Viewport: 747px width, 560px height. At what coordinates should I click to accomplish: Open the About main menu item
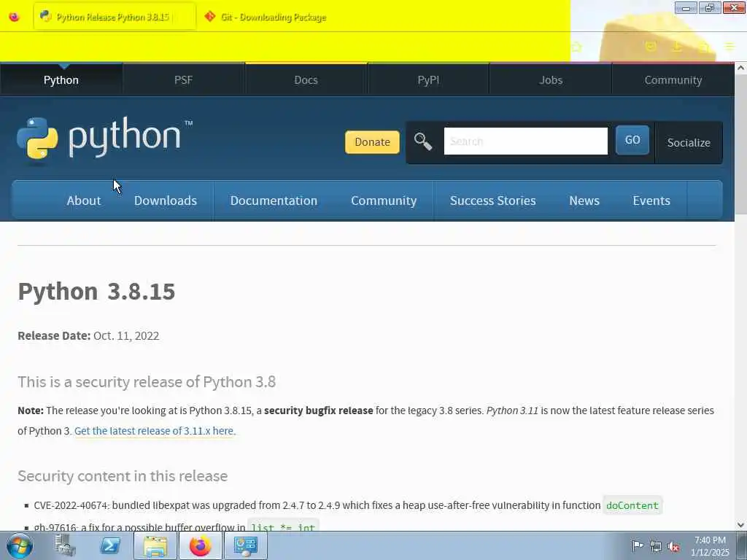pos(84,201)
